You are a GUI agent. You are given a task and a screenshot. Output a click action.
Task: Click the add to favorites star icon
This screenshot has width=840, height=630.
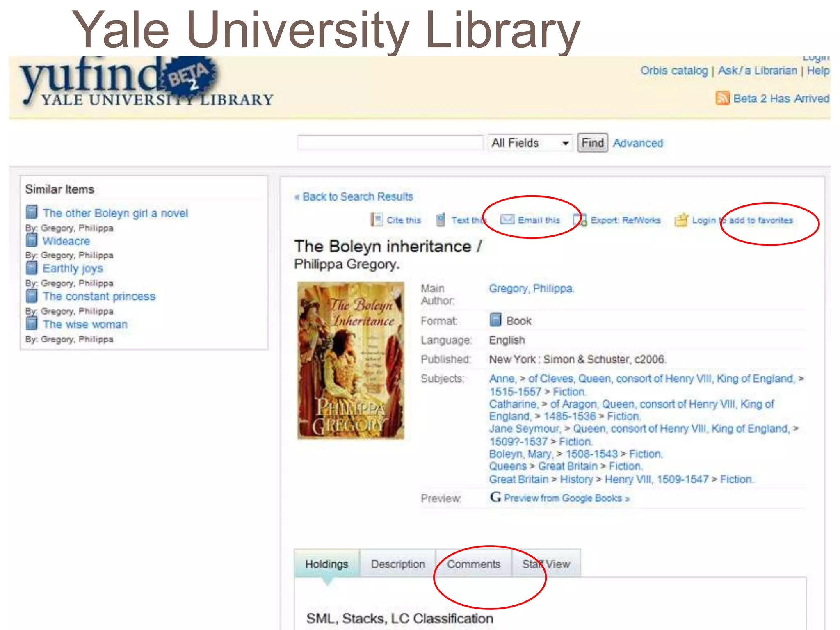pyautogui.click(x=681, y=220)
